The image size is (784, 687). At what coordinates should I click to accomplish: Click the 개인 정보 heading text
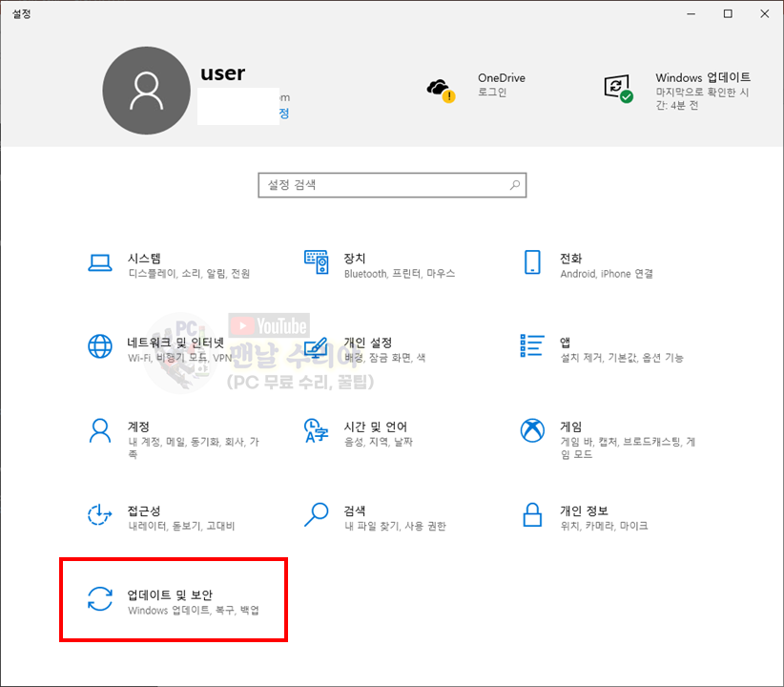(x=584, y=510)
